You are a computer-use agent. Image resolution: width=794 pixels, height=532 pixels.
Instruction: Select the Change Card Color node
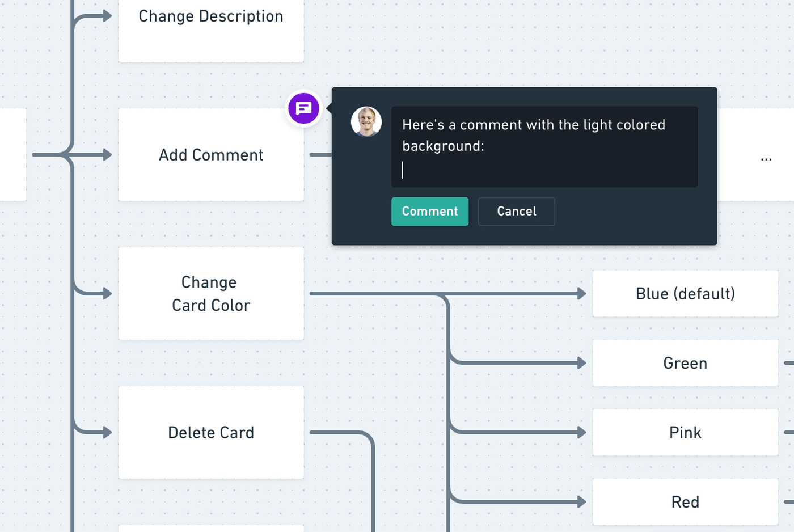tap(211, 293)
